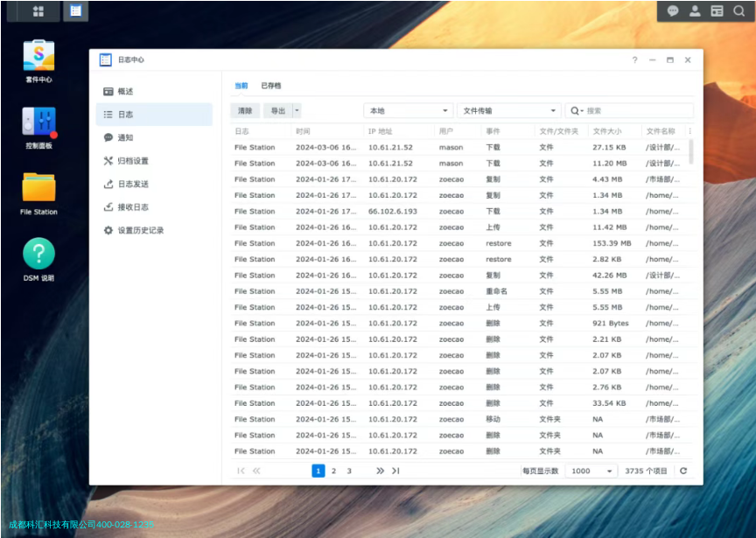Go to page 2 of logs
The width and height of the screenshot is (756, 538).
[333, 471]
